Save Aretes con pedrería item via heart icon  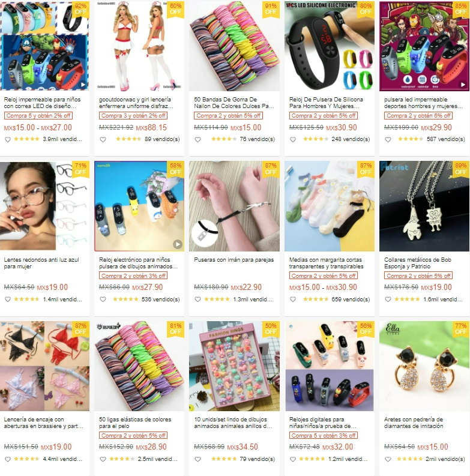click(x=388, y=459)
